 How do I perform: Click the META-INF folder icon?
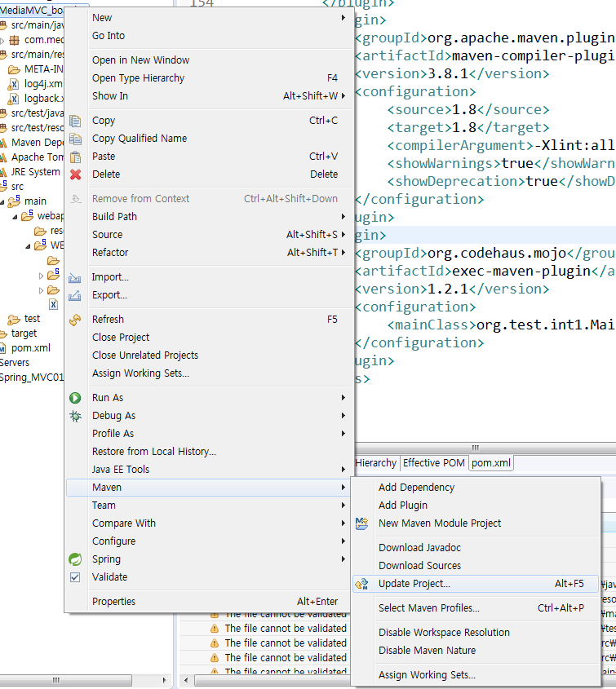(14, 69)
